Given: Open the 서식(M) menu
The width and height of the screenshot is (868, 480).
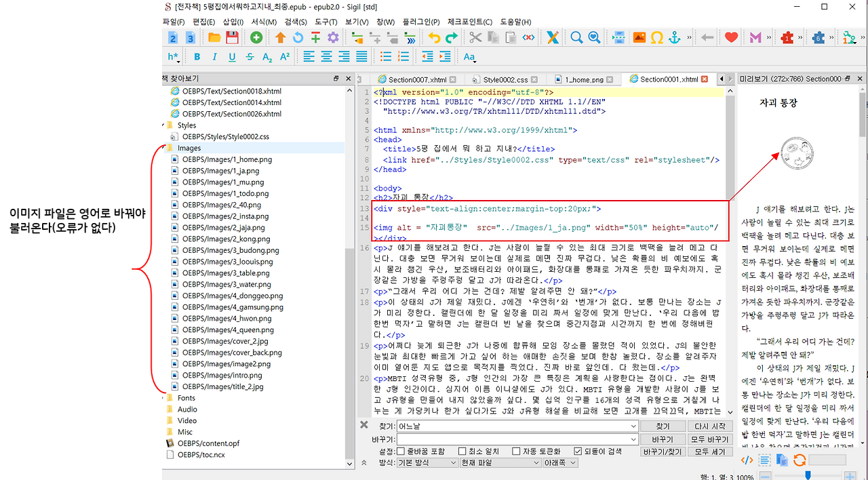Looking at the screenshot, I should click(263, 22).
